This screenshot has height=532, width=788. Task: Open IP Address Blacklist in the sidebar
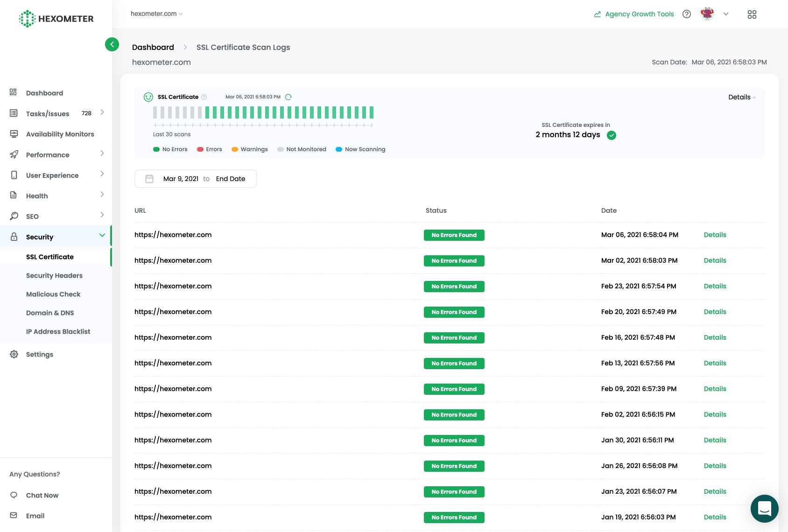pos(58,331)
